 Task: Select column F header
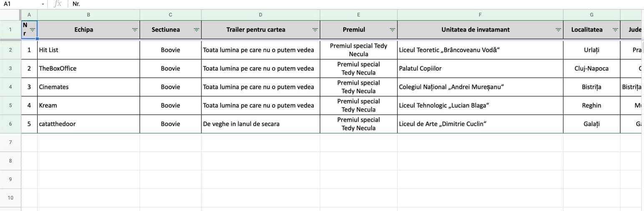tap(480, 15)
